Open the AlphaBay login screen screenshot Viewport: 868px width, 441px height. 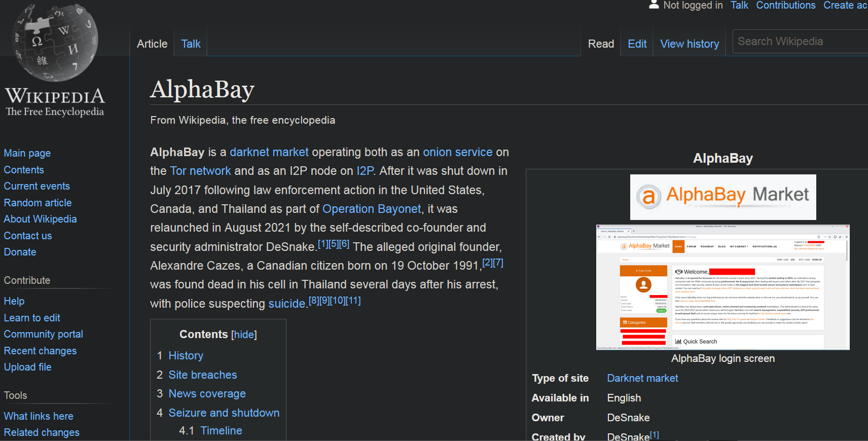tap(722, 287)
